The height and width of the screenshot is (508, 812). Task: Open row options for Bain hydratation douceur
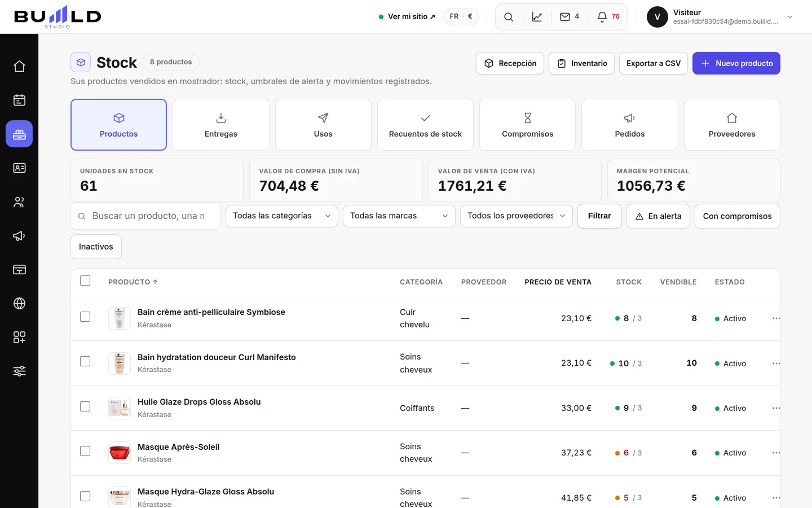[776, 364]
